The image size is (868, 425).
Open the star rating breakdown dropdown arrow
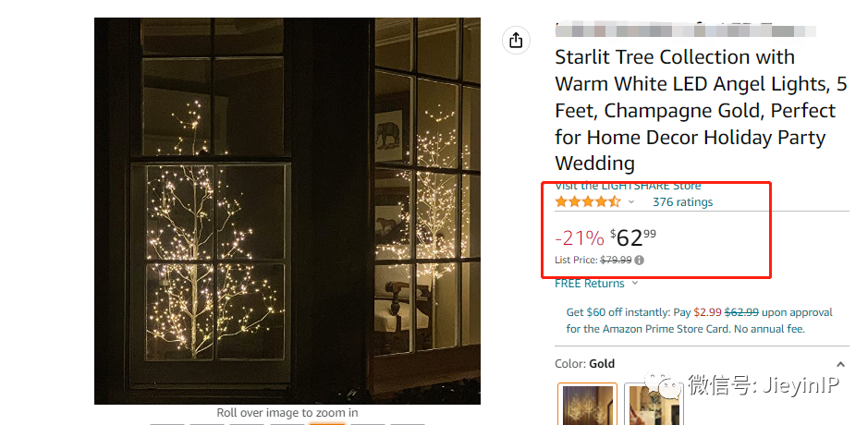tap(631, 202)
